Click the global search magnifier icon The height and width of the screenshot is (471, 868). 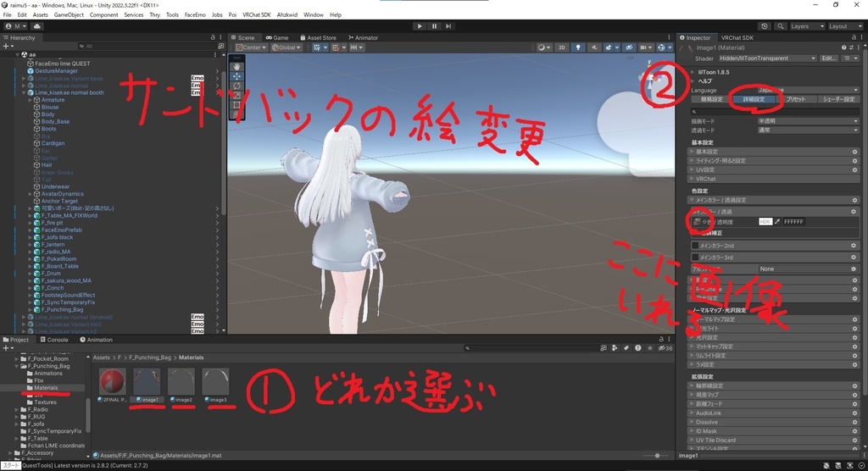tap(780, 26)
